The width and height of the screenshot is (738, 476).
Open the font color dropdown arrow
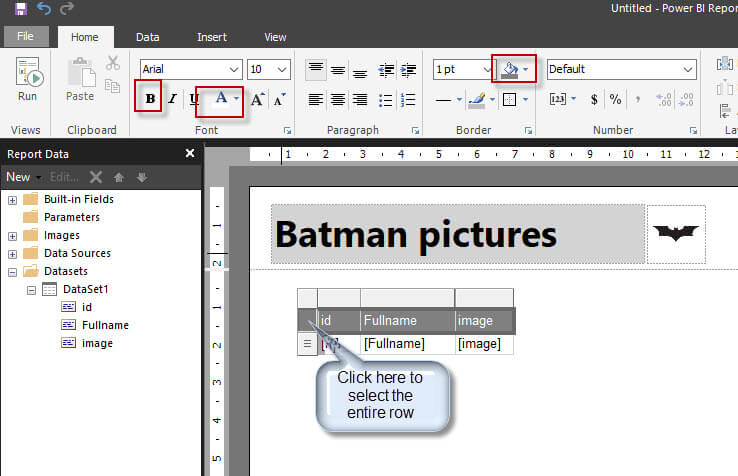point(237,98)
